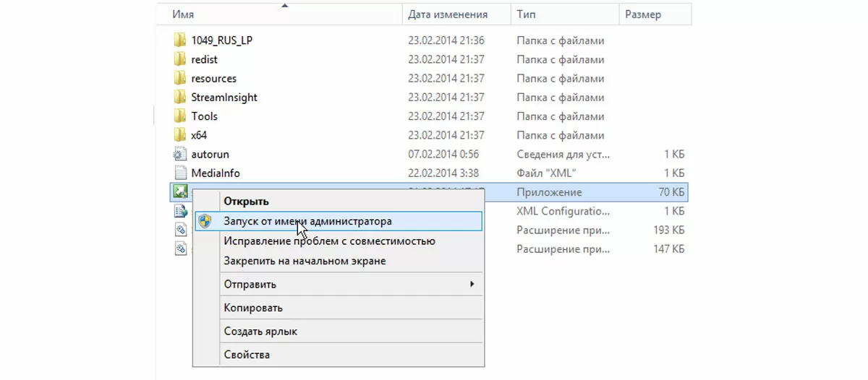Choose Открыть in the context menu
Screen dimensions: 868x380
point(246,202)
